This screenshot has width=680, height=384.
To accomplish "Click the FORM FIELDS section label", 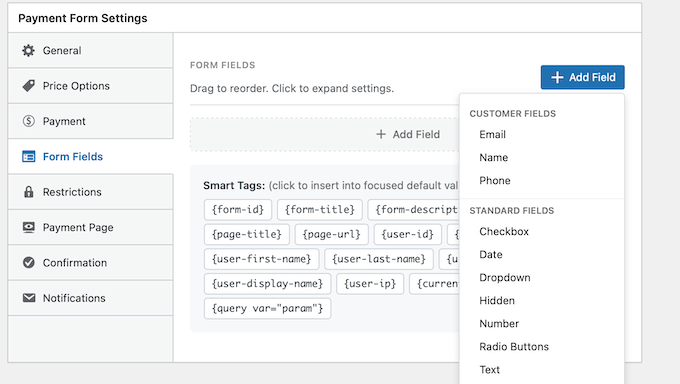I will (222, 65).
